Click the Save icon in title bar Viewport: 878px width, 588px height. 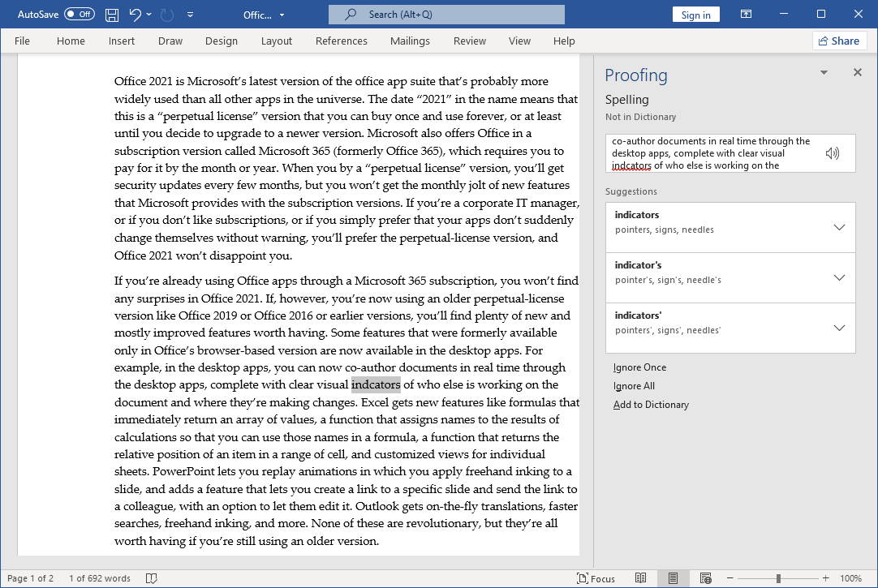coord(113,15)
